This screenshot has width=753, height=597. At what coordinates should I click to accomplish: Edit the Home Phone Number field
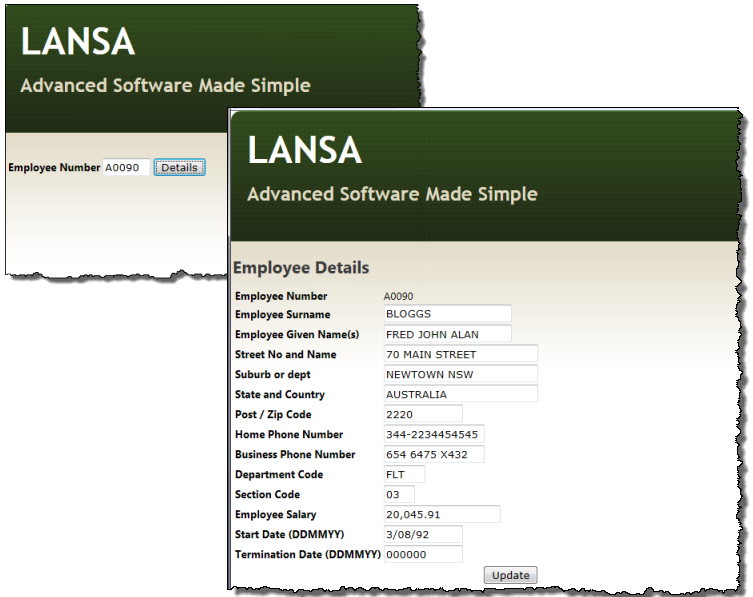coord(434,434)
